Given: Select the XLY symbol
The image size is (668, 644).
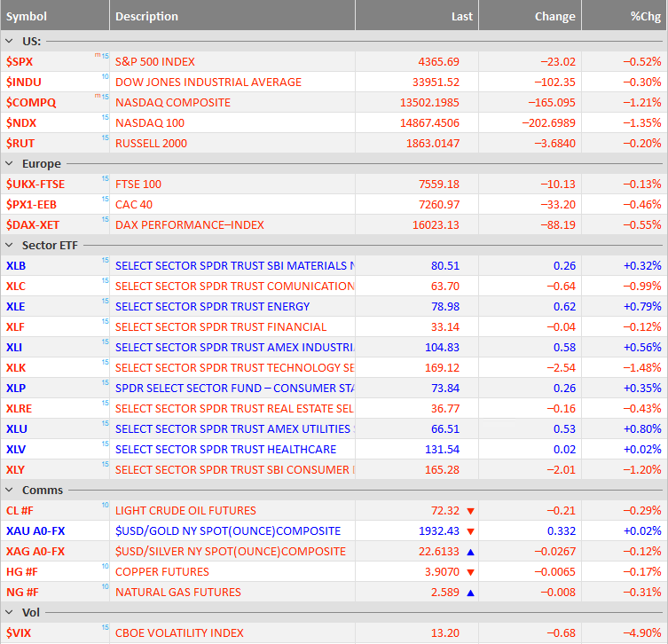Looking at the screenshot, I should point(15,470).
